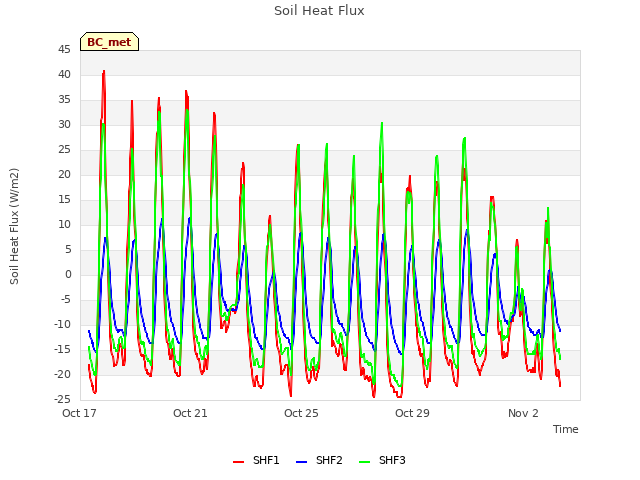Click the Oct 17 x-axis tick label
This screenshot has width=640, height=480.
pos(79,413)
